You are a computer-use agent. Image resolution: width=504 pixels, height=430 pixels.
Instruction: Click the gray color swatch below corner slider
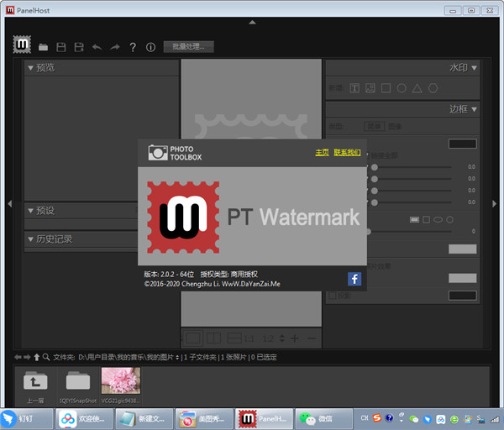(463, 249)
